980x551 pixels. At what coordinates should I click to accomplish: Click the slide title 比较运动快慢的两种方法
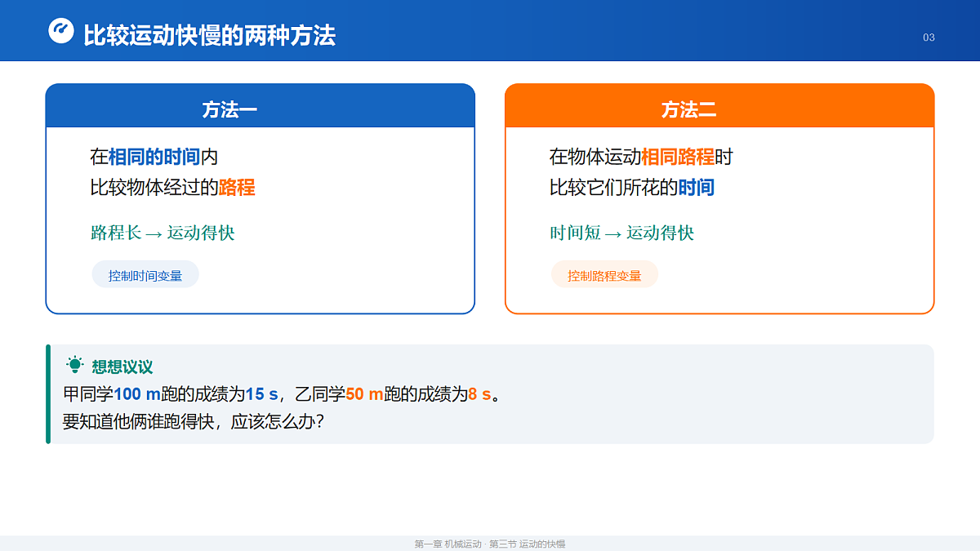[209, 35]
